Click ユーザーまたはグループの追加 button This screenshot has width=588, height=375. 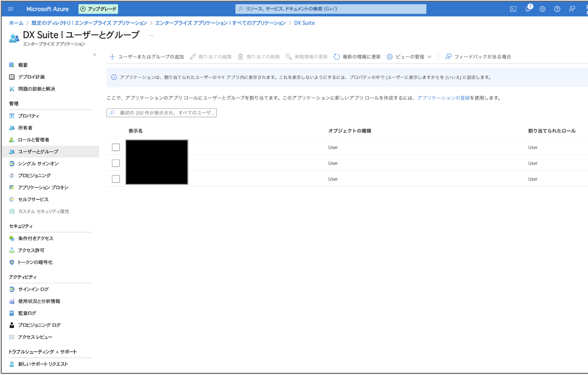[147, 57]
